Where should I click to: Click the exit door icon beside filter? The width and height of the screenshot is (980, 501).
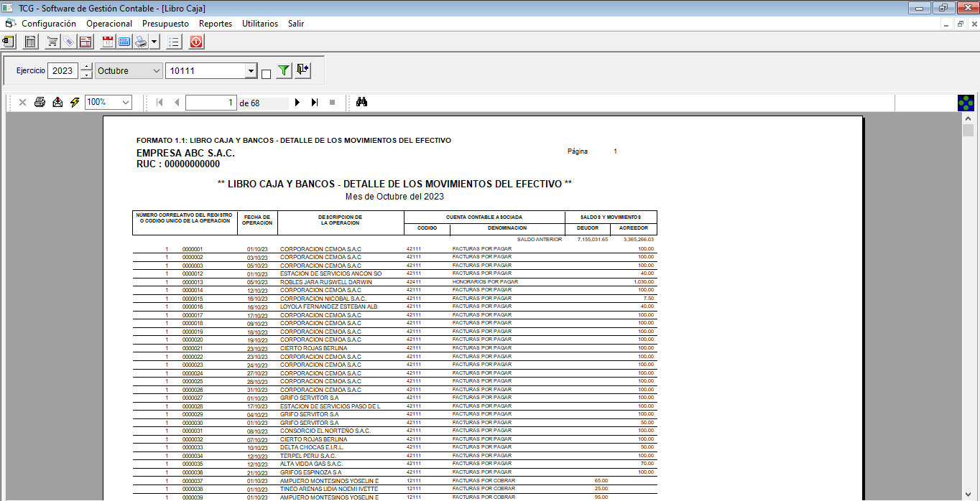(x=302, y=70)
